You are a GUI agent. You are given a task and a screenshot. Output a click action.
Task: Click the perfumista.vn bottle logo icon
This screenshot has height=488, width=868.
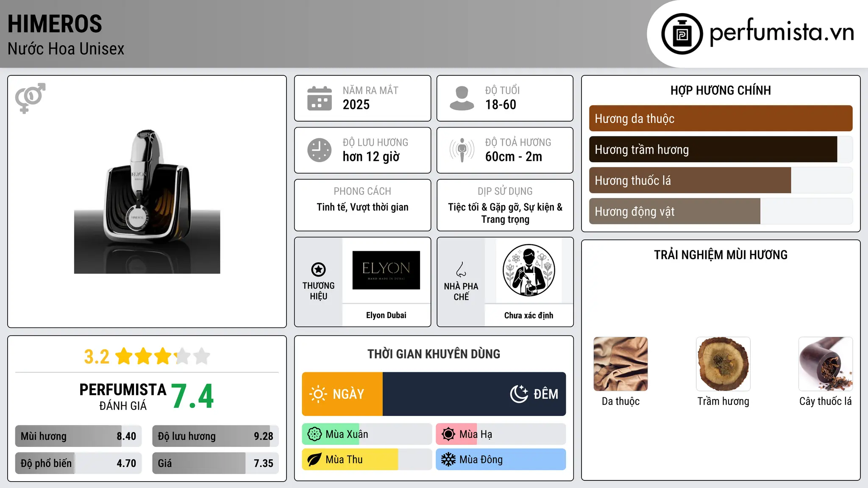[x=682, y=34]
